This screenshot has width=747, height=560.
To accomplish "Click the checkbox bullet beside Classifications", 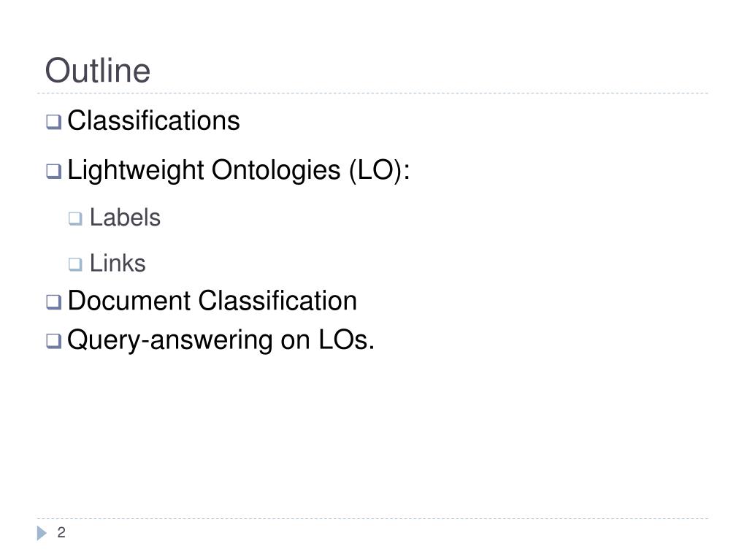I will click(x=54, y=122).
